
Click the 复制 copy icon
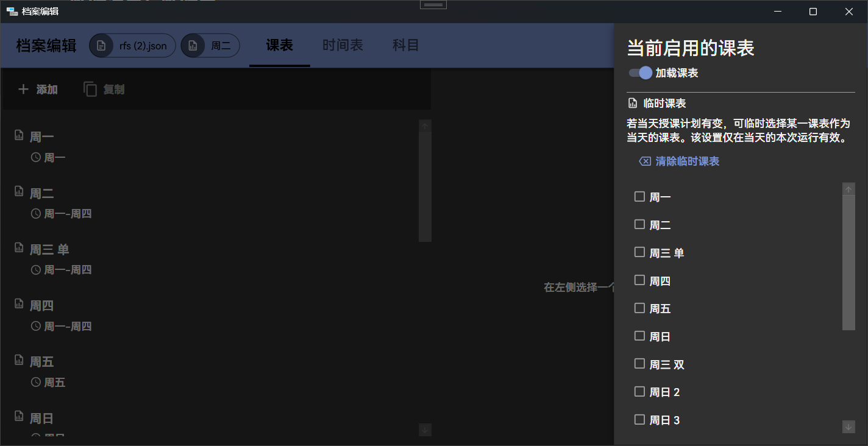pos(90,90)
